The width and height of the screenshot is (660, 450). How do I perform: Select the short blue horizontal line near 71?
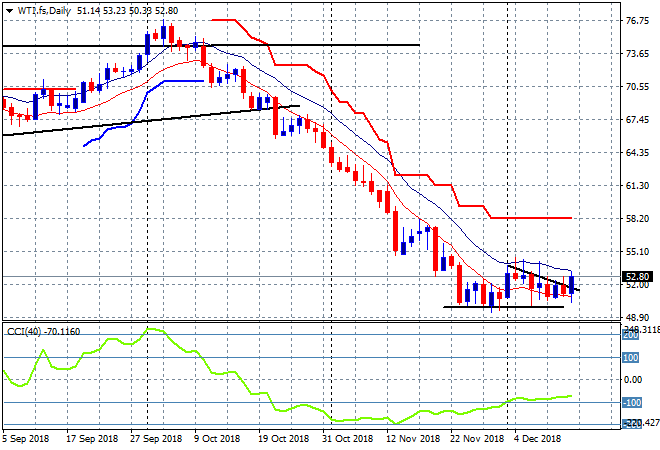click(x=184, y=81)
